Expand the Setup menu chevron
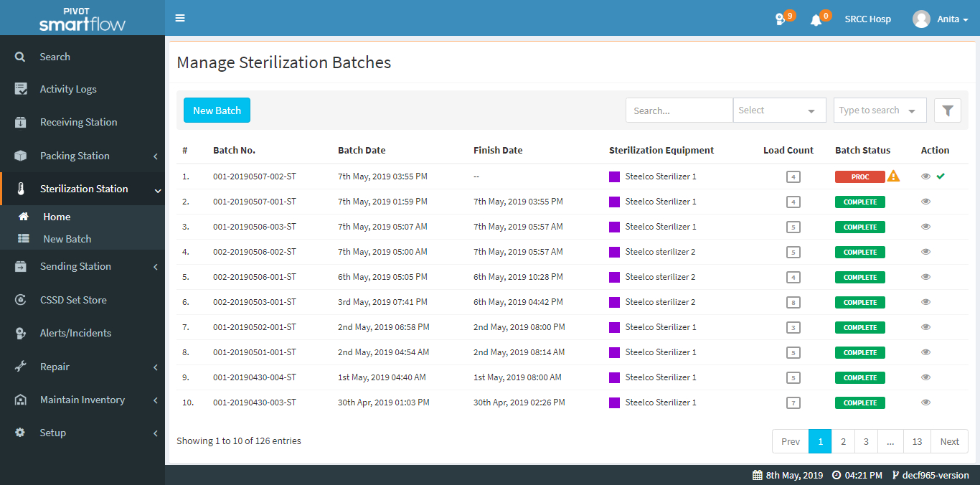980x485 pixels. tap(156, 433)
